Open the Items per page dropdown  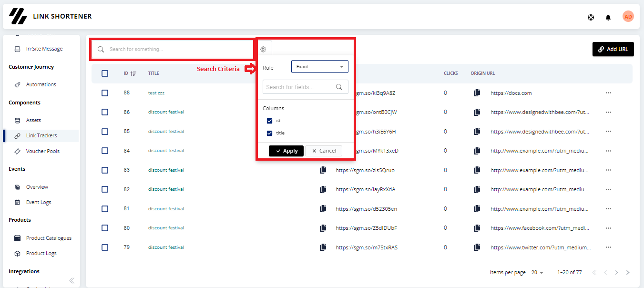click(x=537, y=273)
